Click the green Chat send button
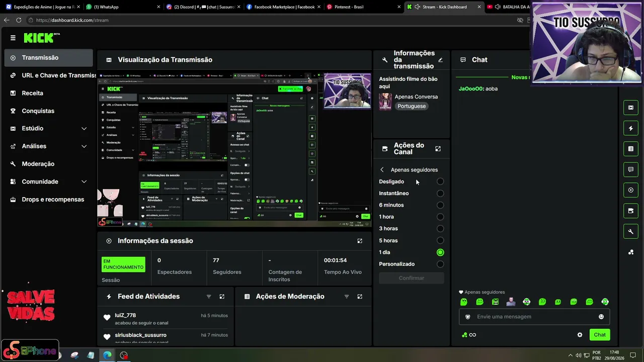Image resolution: width=644 pixels, height=362 pixels. pos(600,335)
